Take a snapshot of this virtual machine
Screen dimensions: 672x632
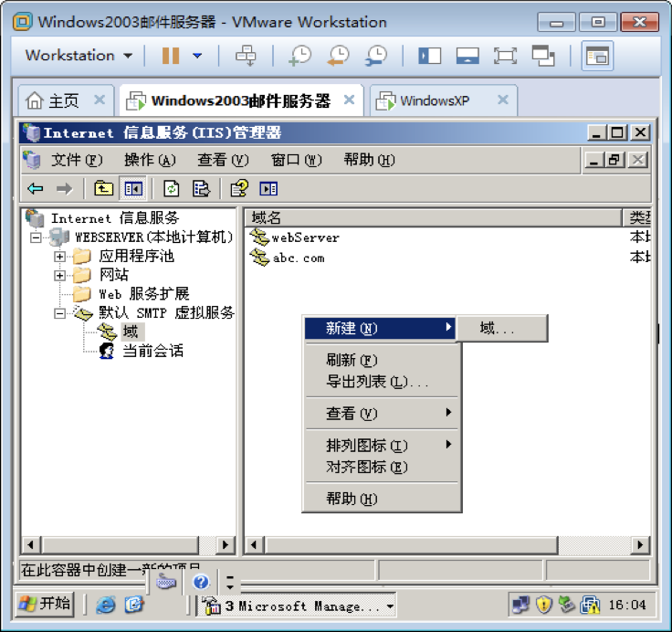pyautogui.click(x=300, y=56)
